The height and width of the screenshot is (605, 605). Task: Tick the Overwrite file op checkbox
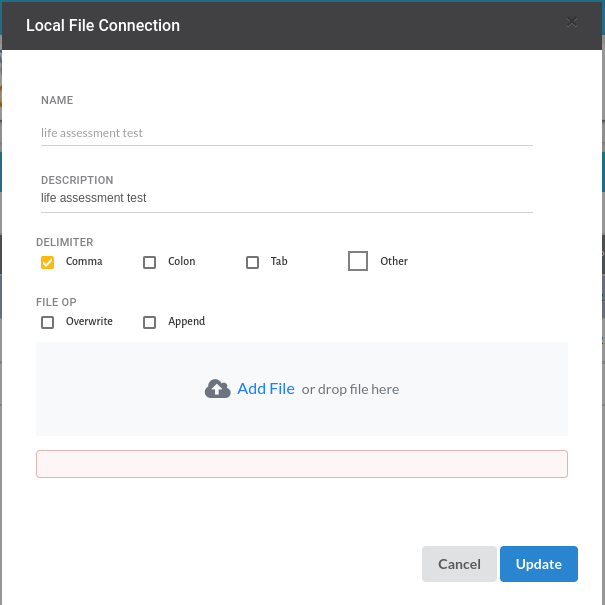tap(47, 322)
